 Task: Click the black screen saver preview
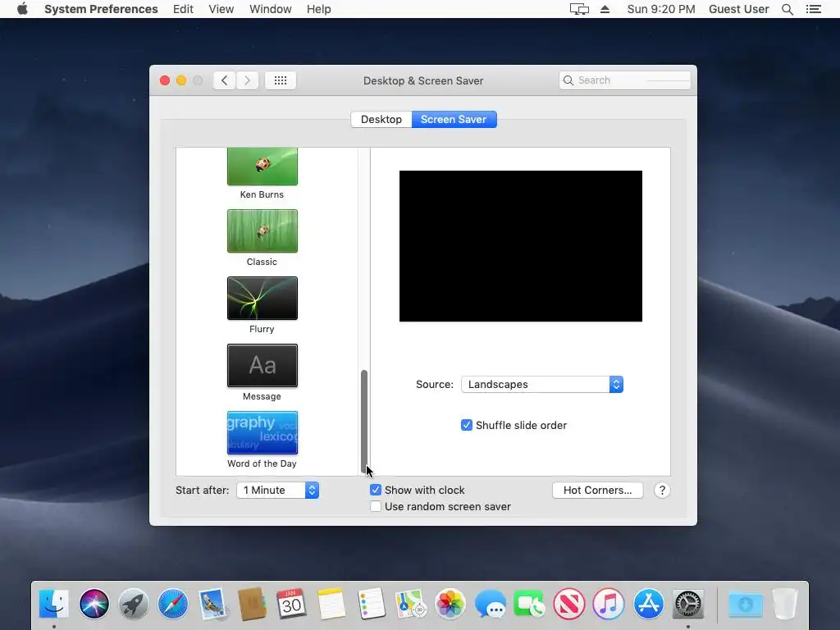pos(520,246)
